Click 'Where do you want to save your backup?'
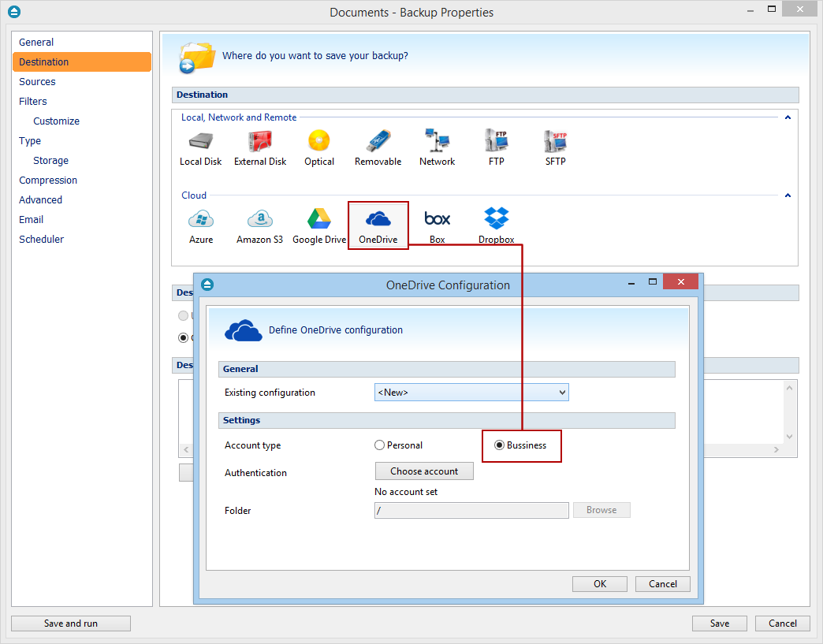The height and width of the screenshot is (644, 823). pyautogui.click(x=315, y=56)
